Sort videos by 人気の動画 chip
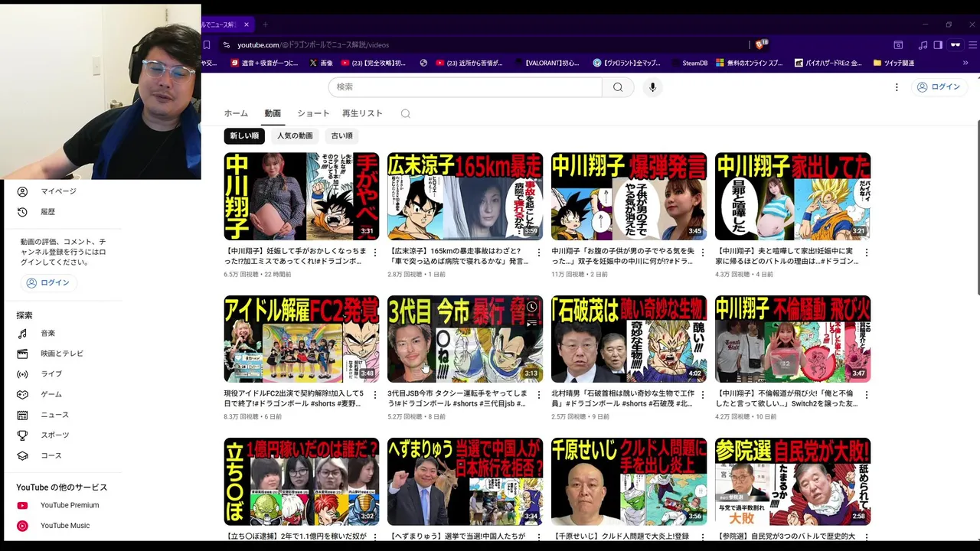 [295, 135]
